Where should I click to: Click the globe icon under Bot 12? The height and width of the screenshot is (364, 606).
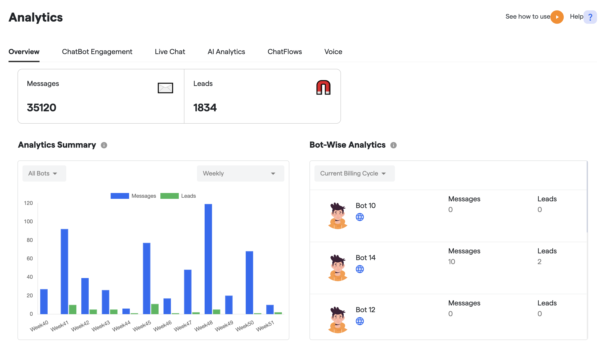(360, 321)
